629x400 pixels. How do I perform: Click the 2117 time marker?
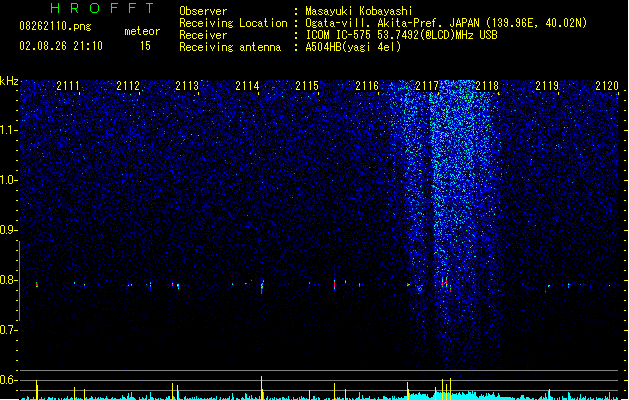point(427,86)
